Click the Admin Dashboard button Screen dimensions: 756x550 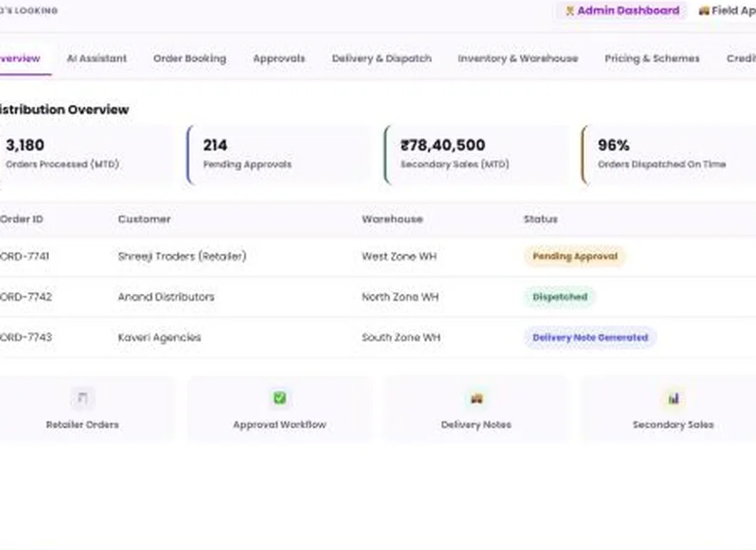pyautogui.click(x=622, y=10)
